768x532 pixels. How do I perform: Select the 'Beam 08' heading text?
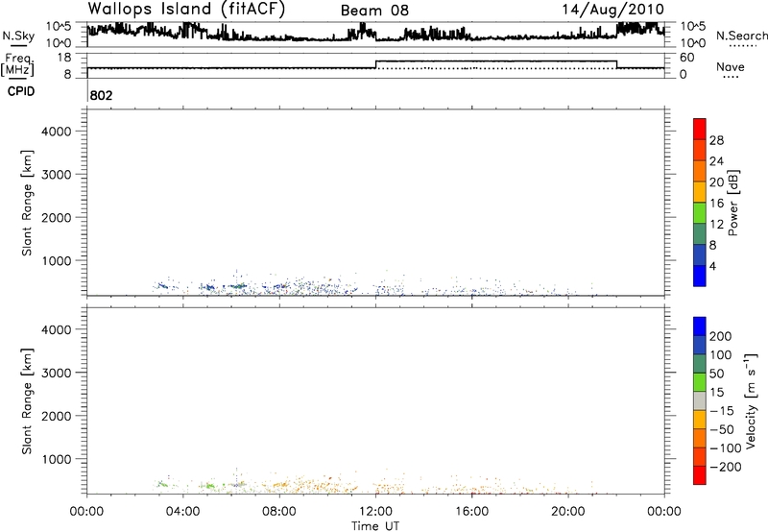coord(374,11)
